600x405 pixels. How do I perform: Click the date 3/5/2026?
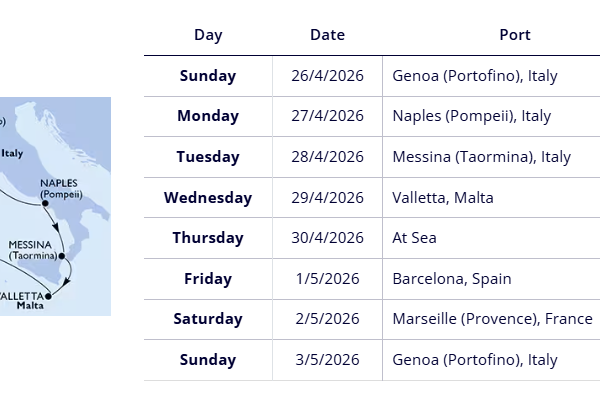tap(327, 360)
